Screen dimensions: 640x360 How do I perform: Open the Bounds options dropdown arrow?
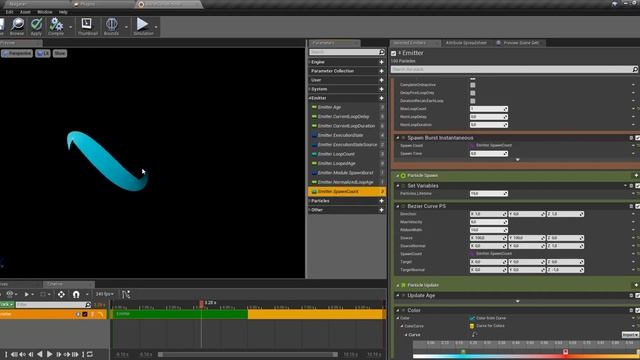[x=126, y=27]
